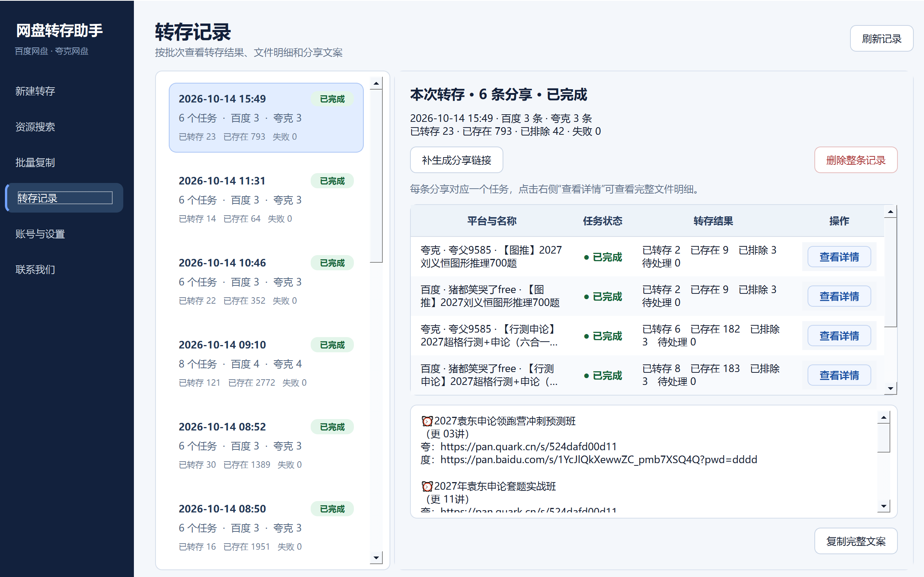Click record list scrollbar up arrow
Screen dimensions: 924x577
376,84
